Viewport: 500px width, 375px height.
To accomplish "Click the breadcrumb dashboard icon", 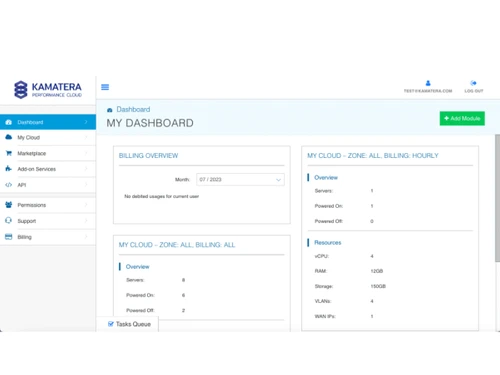I will pos(110,110).
